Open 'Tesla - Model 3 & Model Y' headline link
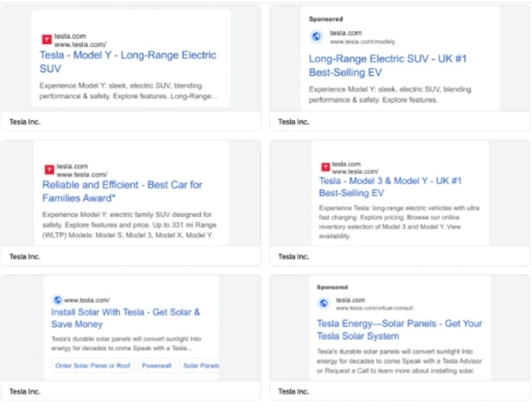532x415 pixels. point(390,187)
